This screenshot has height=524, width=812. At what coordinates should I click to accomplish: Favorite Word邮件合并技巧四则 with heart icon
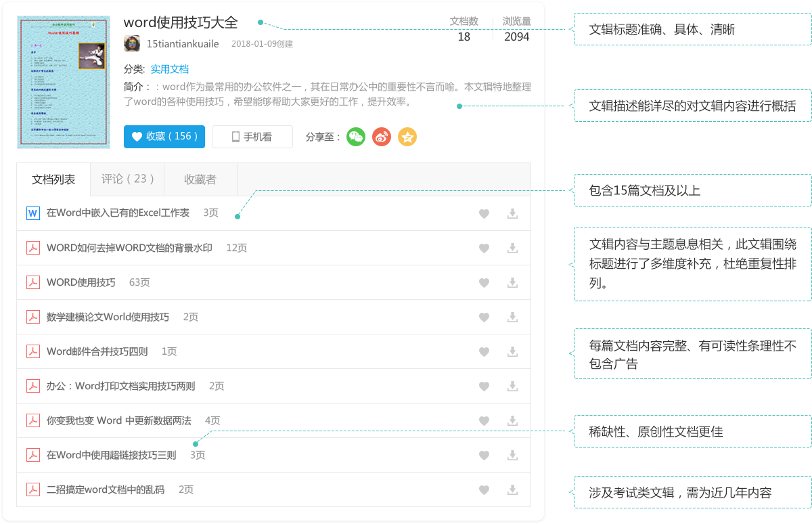coord(484,351)
